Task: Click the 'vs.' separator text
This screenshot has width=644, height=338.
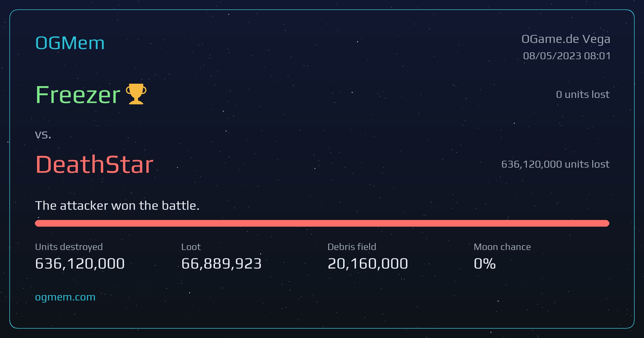Action: pos(43,134)
